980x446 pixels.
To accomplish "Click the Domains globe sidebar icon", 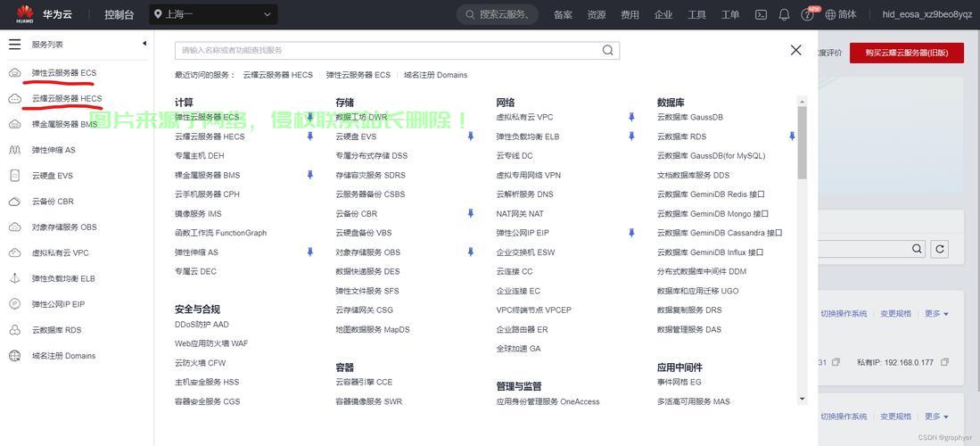I will tap(14, 355).
